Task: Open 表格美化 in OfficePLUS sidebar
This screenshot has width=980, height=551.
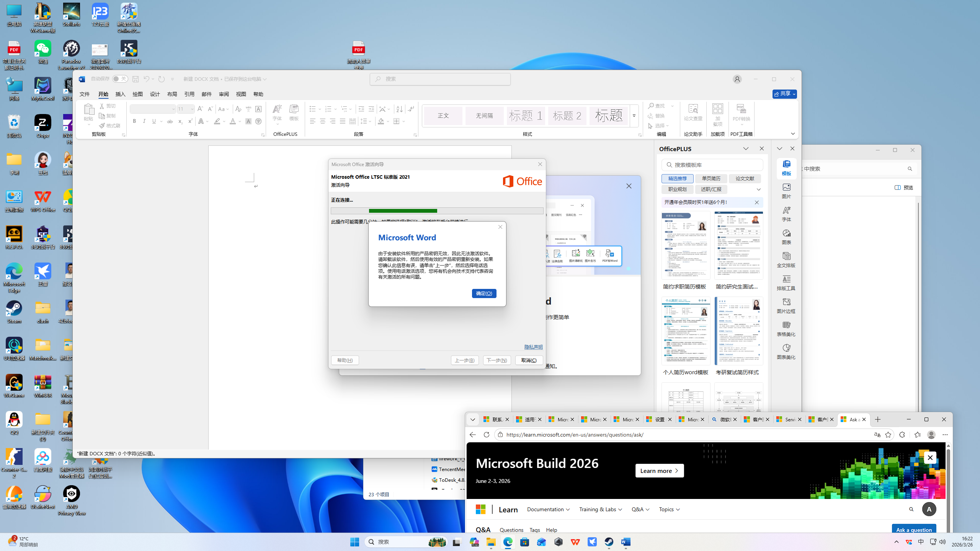Action: tap(786, 328)
